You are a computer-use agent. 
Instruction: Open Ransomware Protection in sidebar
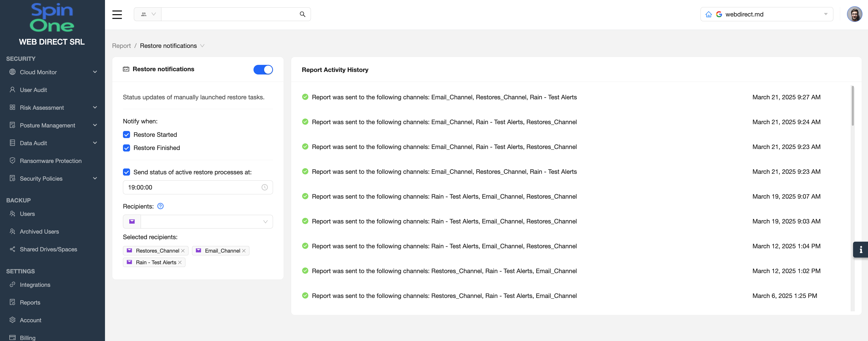pyautogui.click(x=51, y=161)
